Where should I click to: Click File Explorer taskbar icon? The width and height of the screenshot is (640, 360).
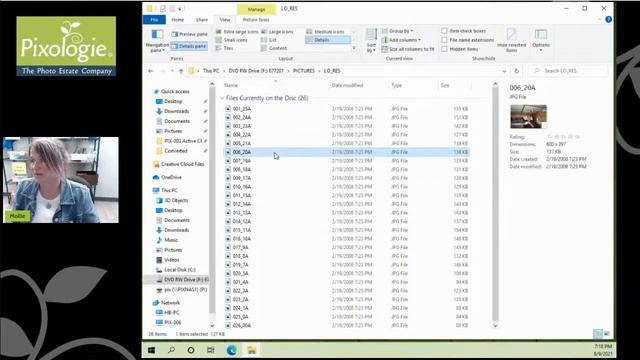pos(252,350)
